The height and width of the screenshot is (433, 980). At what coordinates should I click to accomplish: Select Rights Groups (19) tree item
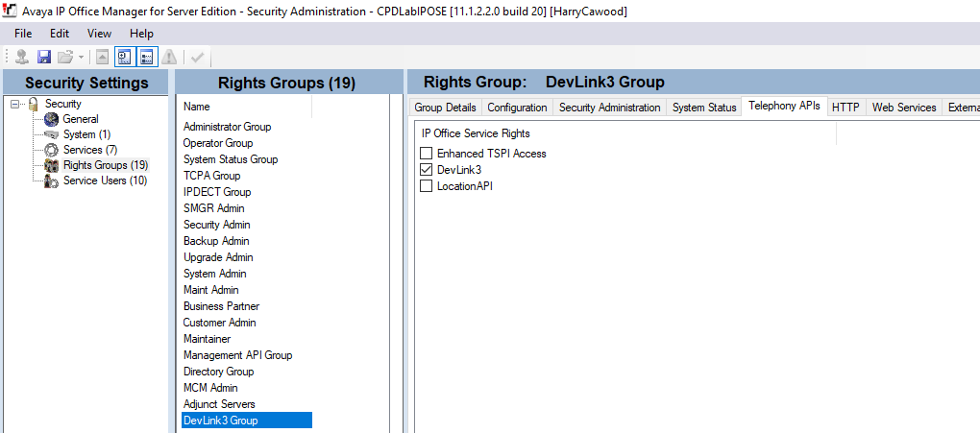[x=106, y=165]
